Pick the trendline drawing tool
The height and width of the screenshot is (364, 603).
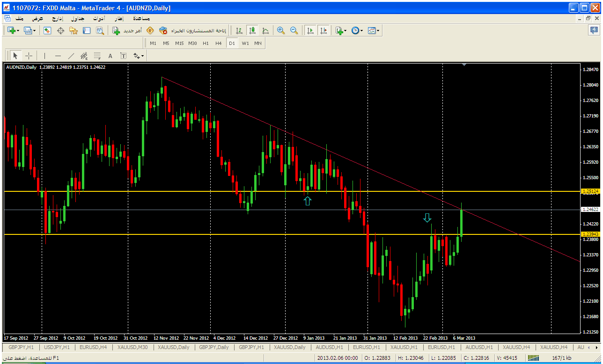71,56
